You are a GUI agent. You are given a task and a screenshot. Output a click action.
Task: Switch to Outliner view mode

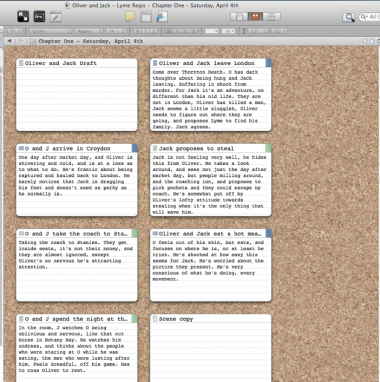tap(272, 17)
